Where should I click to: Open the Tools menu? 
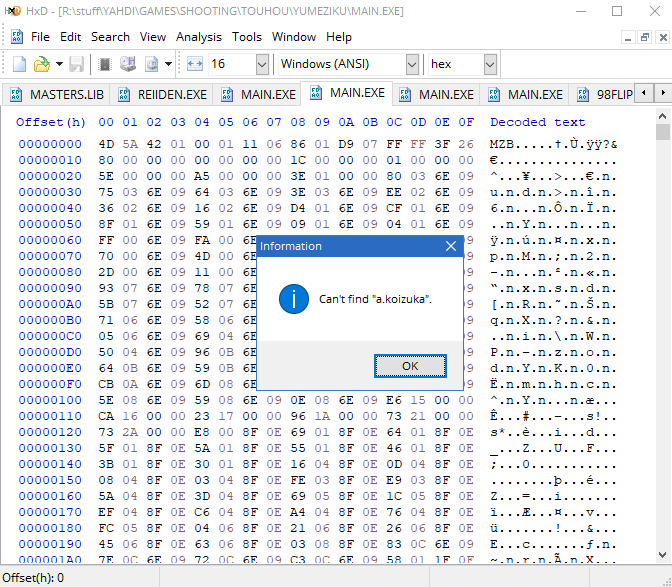(247, 37)
